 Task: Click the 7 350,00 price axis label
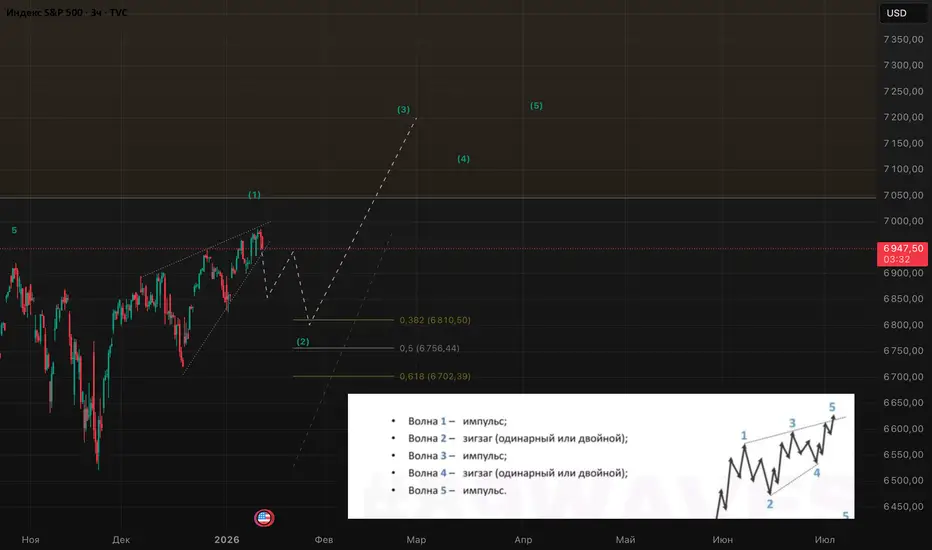pos(903,39)
